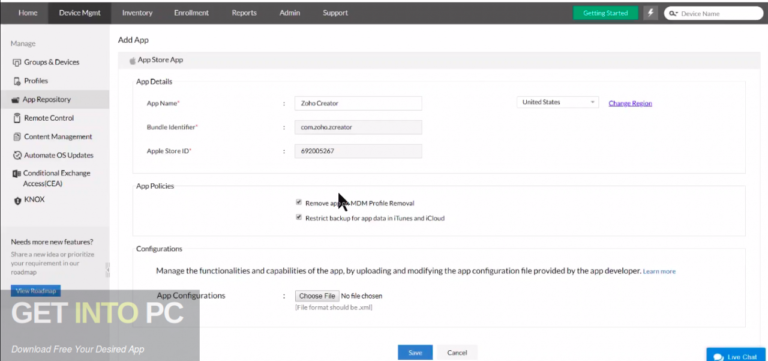
Task: Open the Inventory tab
Action: click(137, 13)
